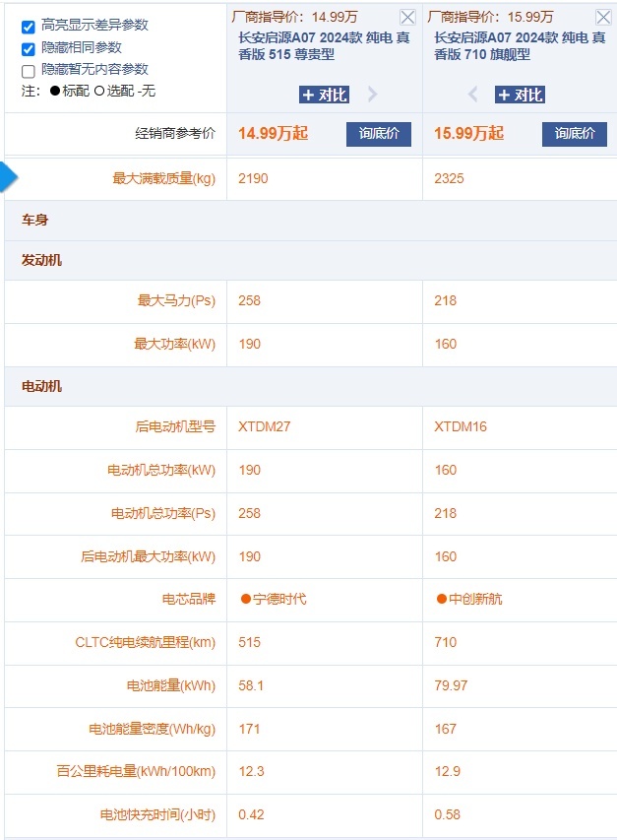Remove the 515 尊贵型 column with X icon
The image size is (617, 840).
coord(407,17)
